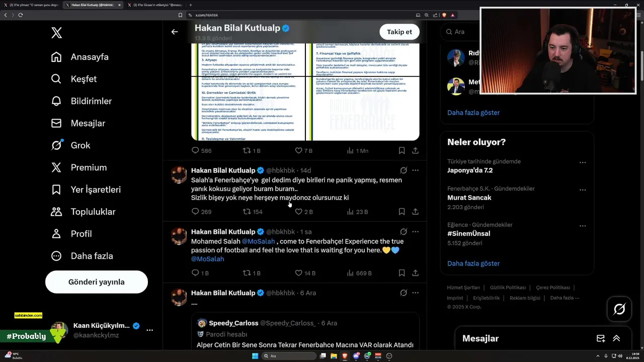Open the Japonya'da 7.2 trend
644x362 pixels.
[470, 170]
